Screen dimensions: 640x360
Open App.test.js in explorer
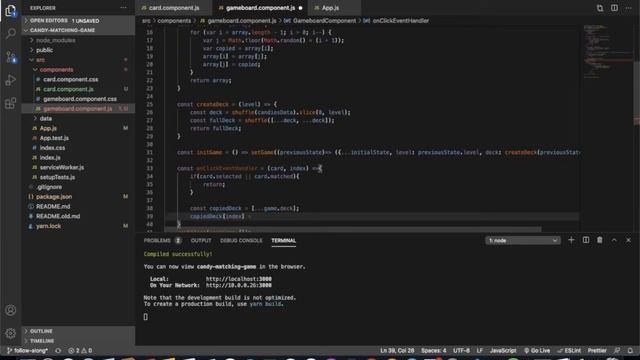(78, 138)
